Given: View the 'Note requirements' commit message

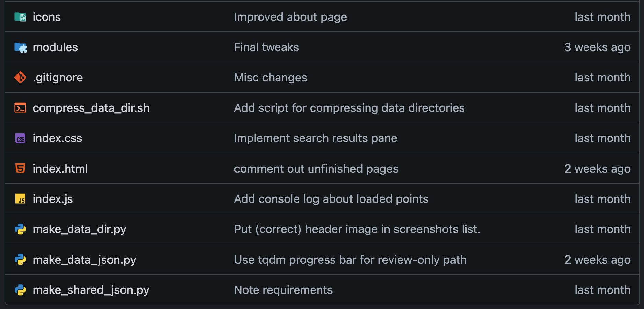Looking at the screenshot, I should pos(283,290).
